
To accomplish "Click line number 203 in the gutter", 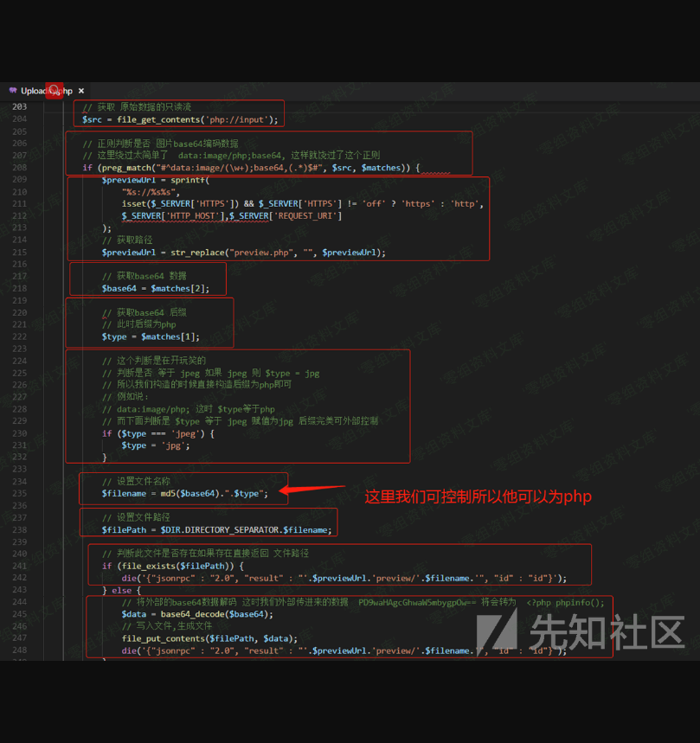I will (x=19, y=107).
